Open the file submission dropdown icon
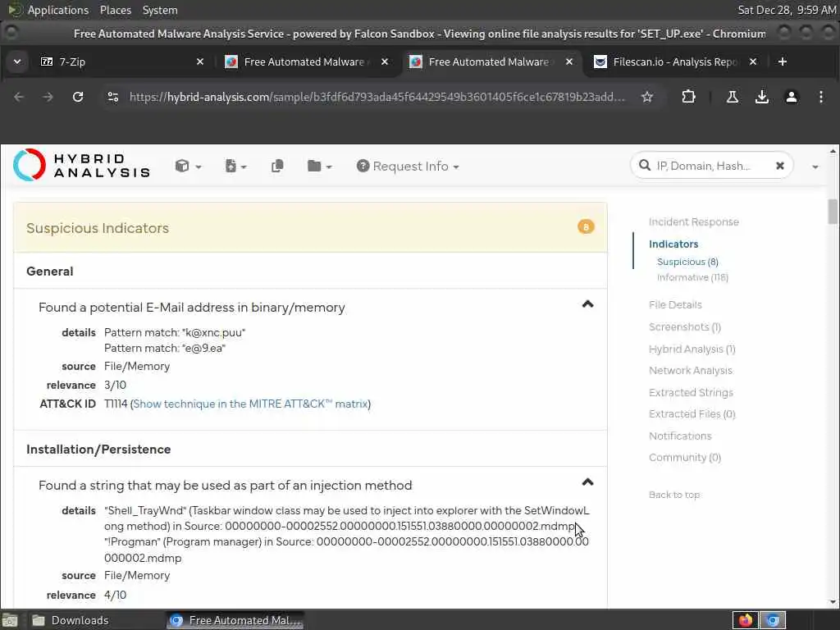This screenshot has height=630, width=840. tap(235, 166)
